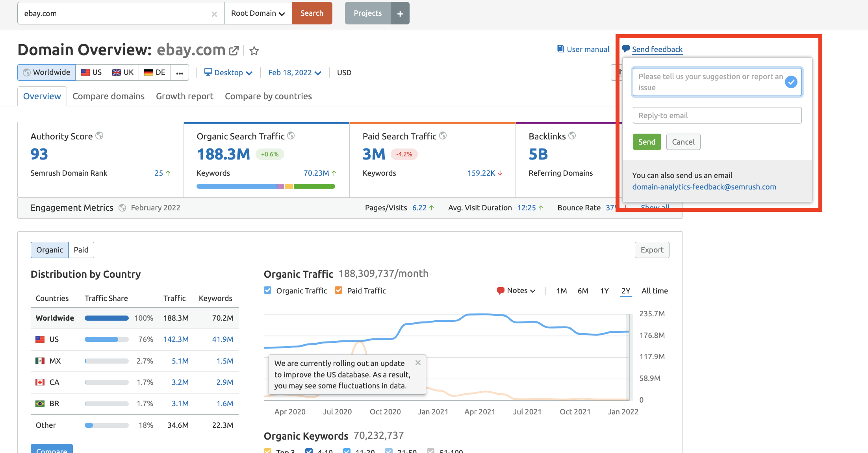The image size is (868, 453).
Task: Click the BR flag in the country table
Action: pyautogui.click(x=40, y=403)
